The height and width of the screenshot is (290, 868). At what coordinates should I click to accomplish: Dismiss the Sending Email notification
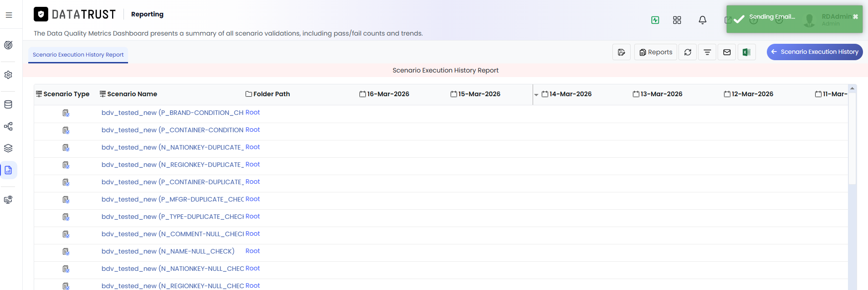click(855, 16)
